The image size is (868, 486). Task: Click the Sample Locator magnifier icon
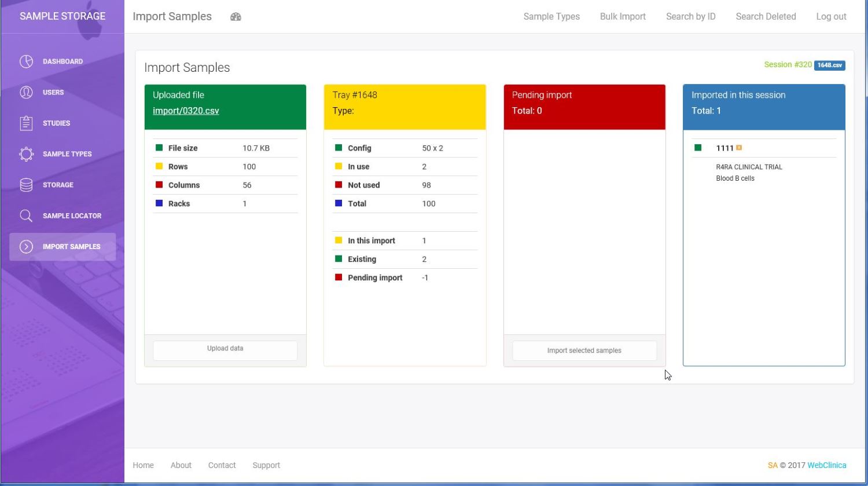coord(26,215)
